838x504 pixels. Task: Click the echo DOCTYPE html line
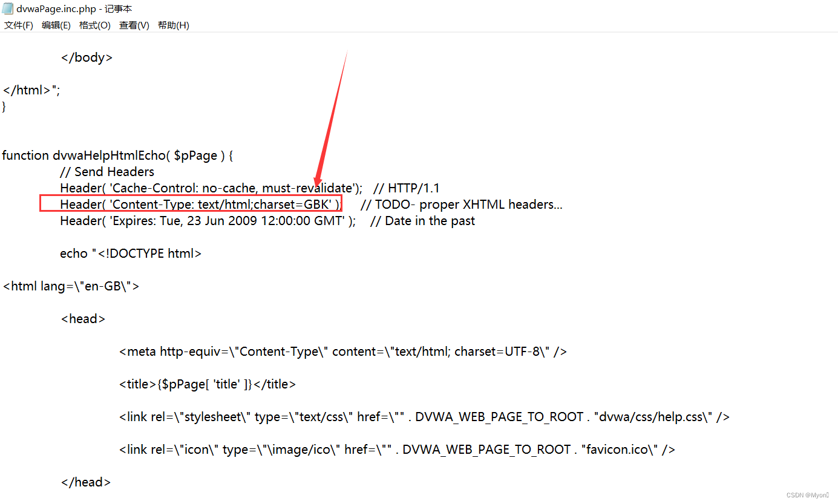(x=130, y=253)
